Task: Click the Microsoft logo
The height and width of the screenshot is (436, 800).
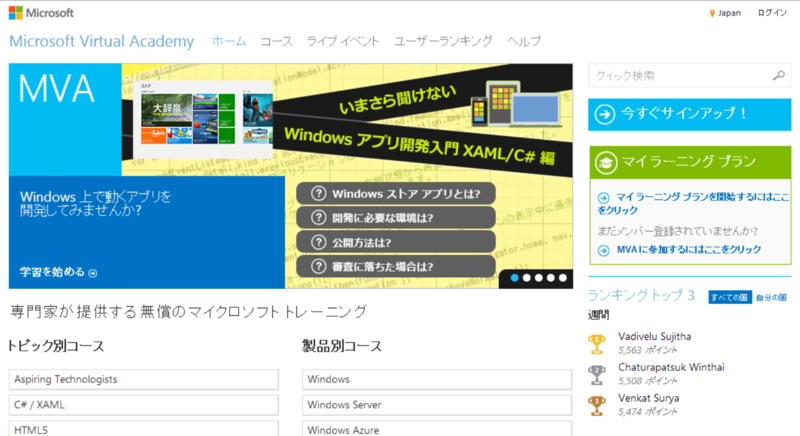Action: point(41,13)
